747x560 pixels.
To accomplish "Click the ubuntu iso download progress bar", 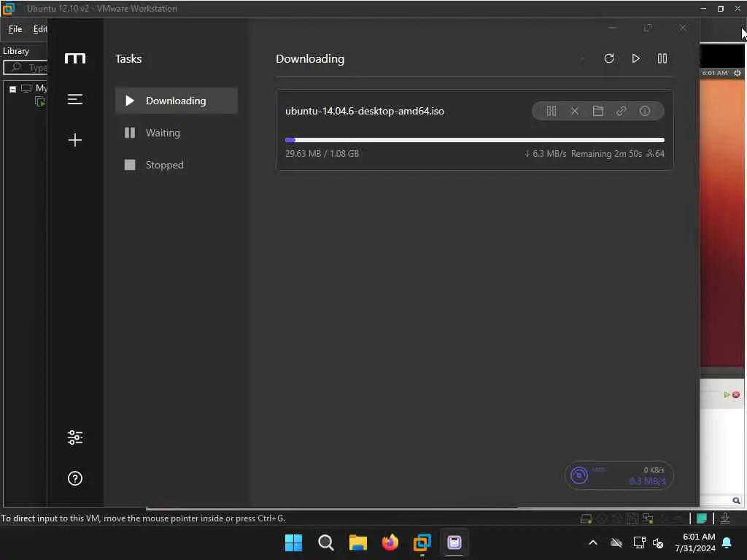I will pyautogui.click(x=474, y=140).
